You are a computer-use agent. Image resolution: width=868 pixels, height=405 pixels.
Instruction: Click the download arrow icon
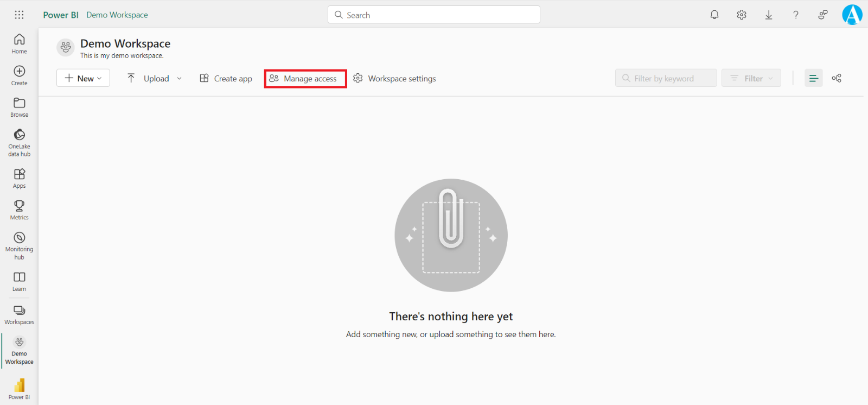click(769, 15)
